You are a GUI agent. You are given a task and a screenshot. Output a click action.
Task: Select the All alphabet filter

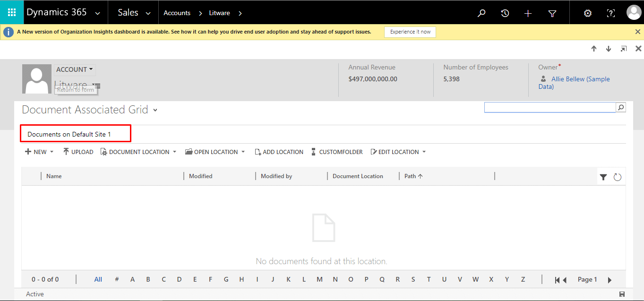click(98, 279)
